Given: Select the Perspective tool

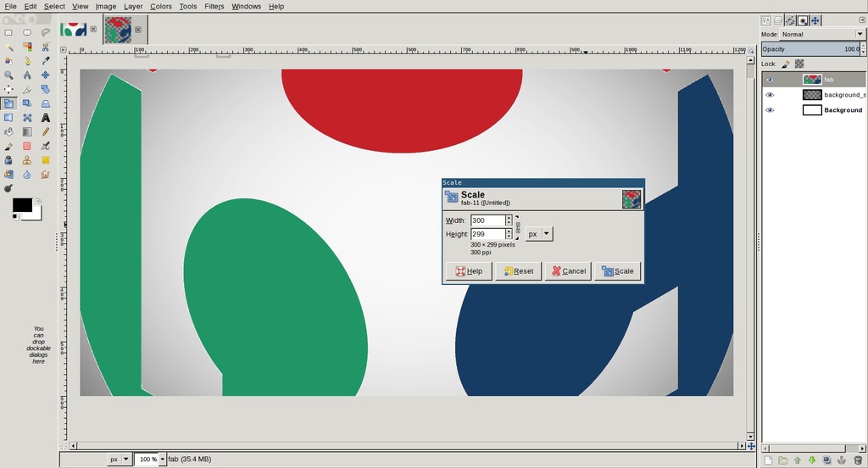Looking at the screenshot, I should [x=46, y=103].
